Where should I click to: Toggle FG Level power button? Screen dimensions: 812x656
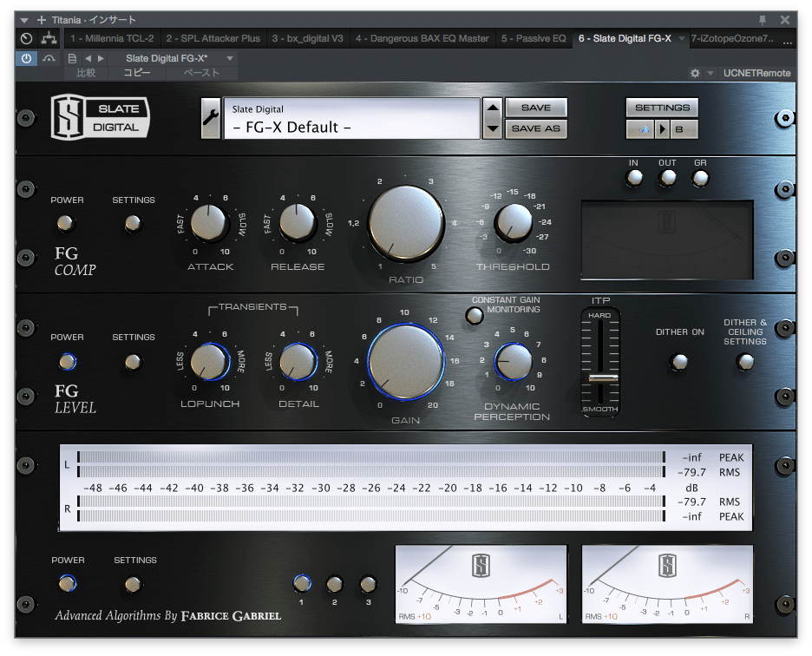pos(68,361)
